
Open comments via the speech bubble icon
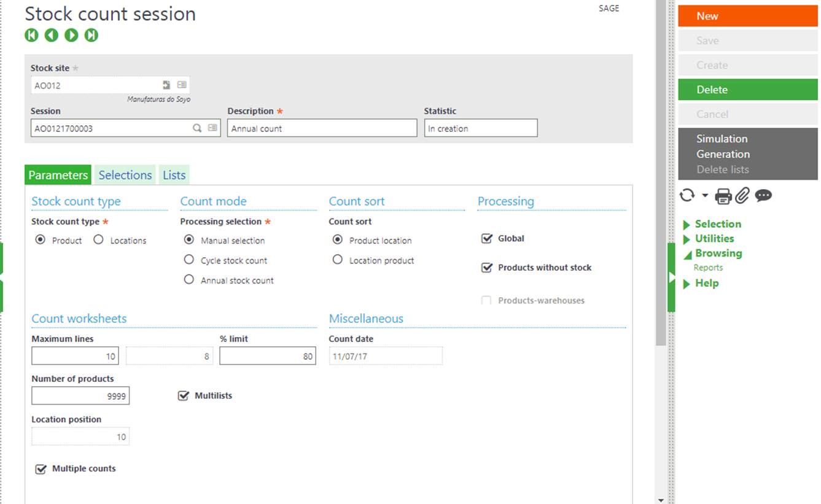pyautogui.click(x=763, y=195)
